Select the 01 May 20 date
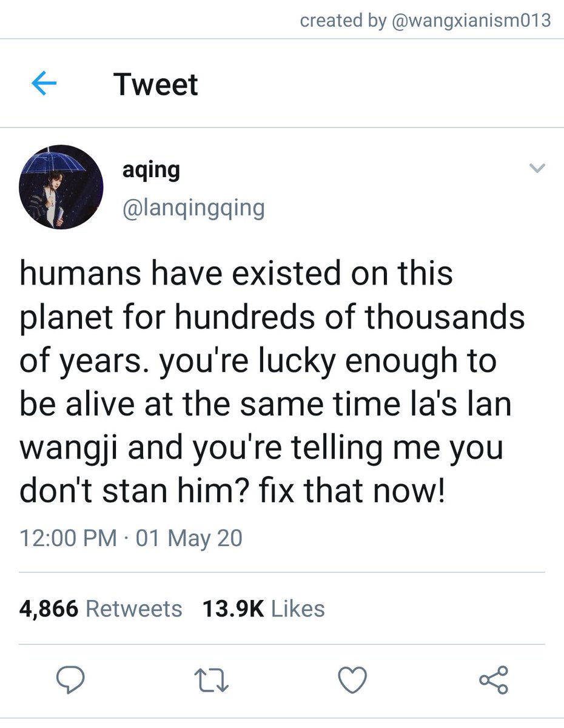The width and height of the screenshot is (564, 728). point(189,538)
